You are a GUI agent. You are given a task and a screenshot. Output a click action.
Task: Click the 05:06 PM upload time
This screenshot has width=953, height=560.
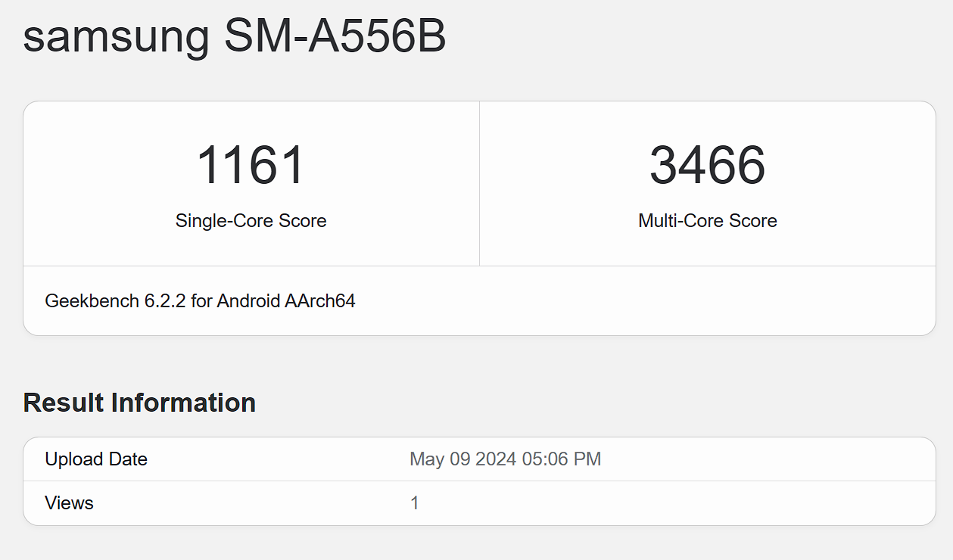[561, 459]
